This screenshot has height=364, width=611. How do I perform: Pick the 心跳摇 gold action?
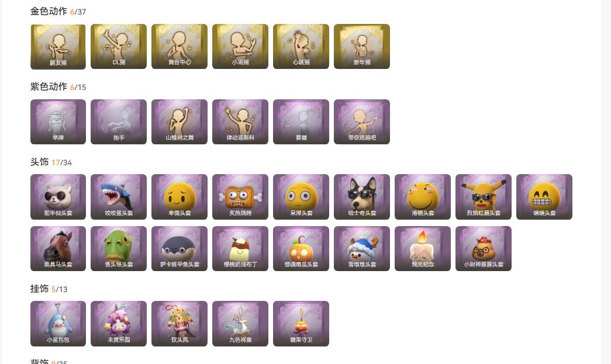(x=301, y=47)
